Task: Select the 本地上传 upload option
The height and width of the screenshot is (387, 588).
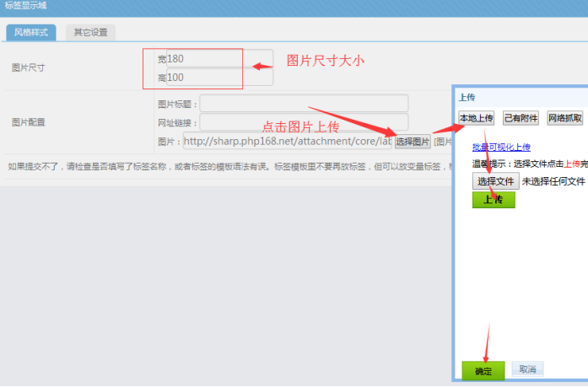Action: pos(476,118)
